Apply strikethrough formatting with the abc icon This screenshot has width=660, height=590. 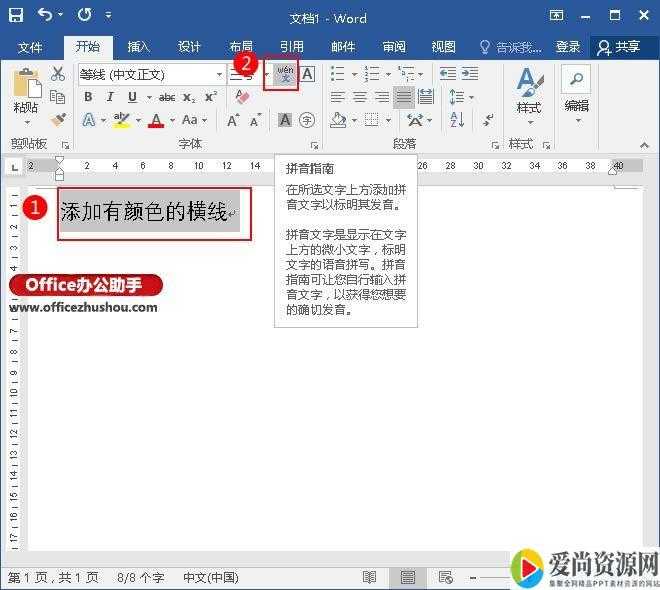click(167, 97)
